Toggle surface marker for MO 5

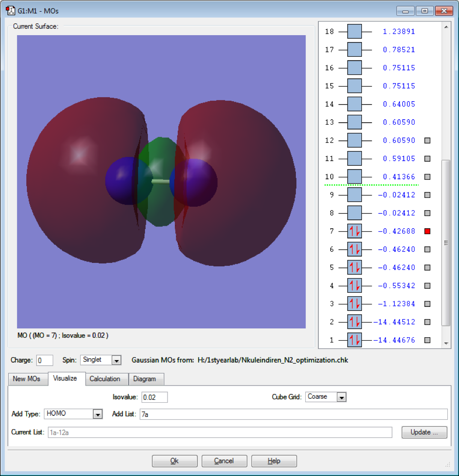(427, 267)
